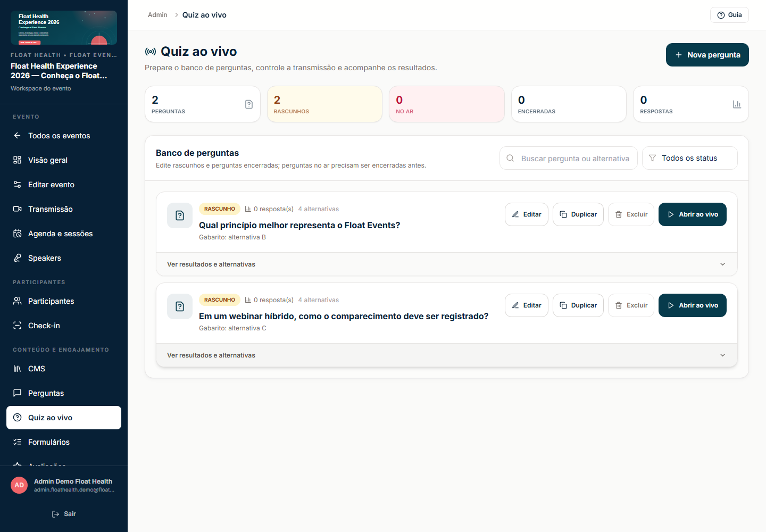Click the RASCUNHO badge on Float Events question
This screenshot has width=766, height=532.
[x=220, y=209]
